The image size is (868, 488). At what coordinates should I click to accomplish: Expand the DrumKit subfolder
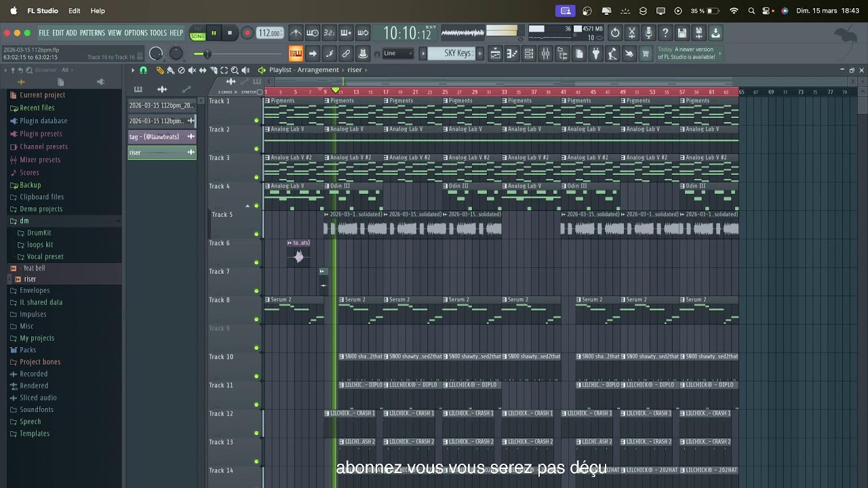point(39,233)
